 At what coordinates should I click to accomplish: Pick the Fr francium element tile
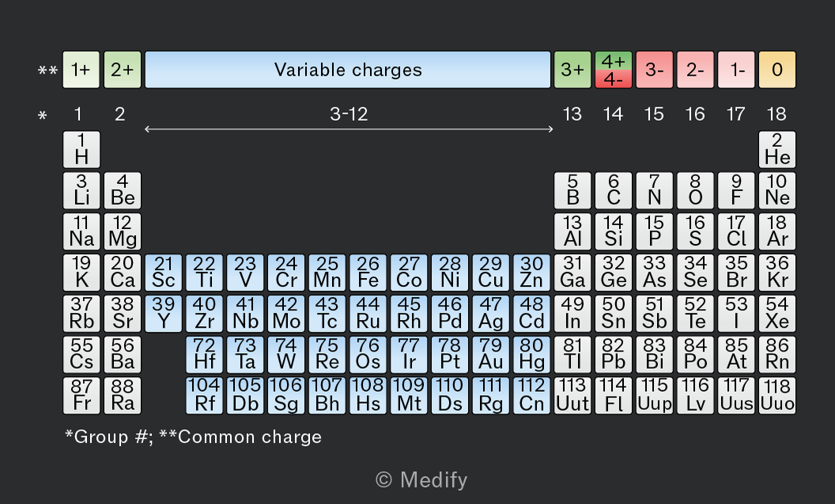click(x=81, y=396)
